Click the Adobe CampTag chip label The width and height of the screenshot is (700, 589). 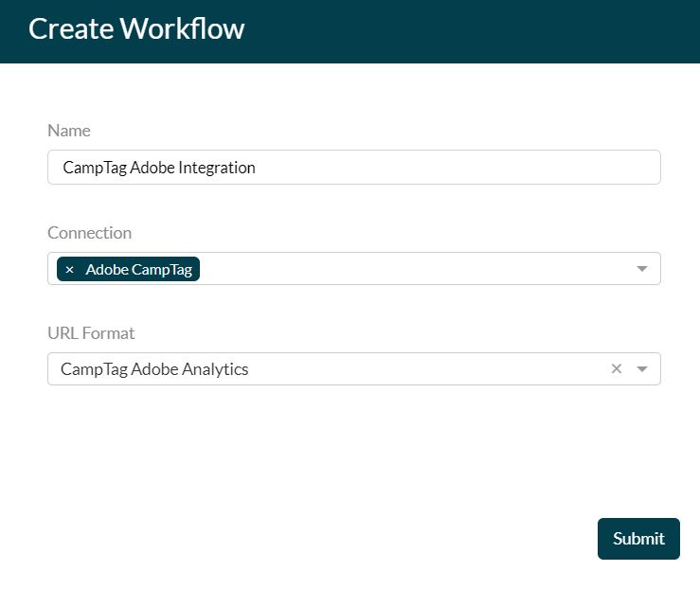tap(139, 270)
